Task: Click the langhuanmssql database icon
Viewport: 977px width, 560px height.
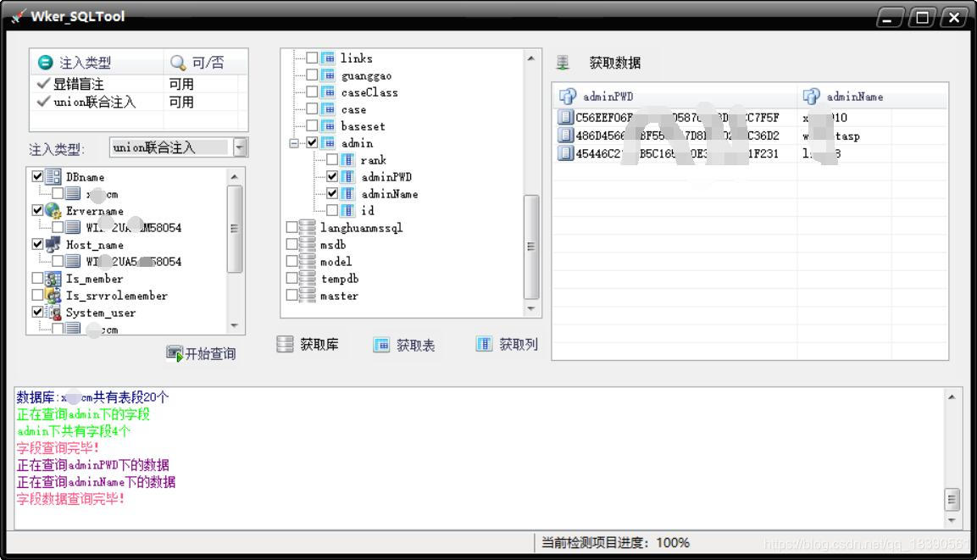Action: click(x=308, y=227)
